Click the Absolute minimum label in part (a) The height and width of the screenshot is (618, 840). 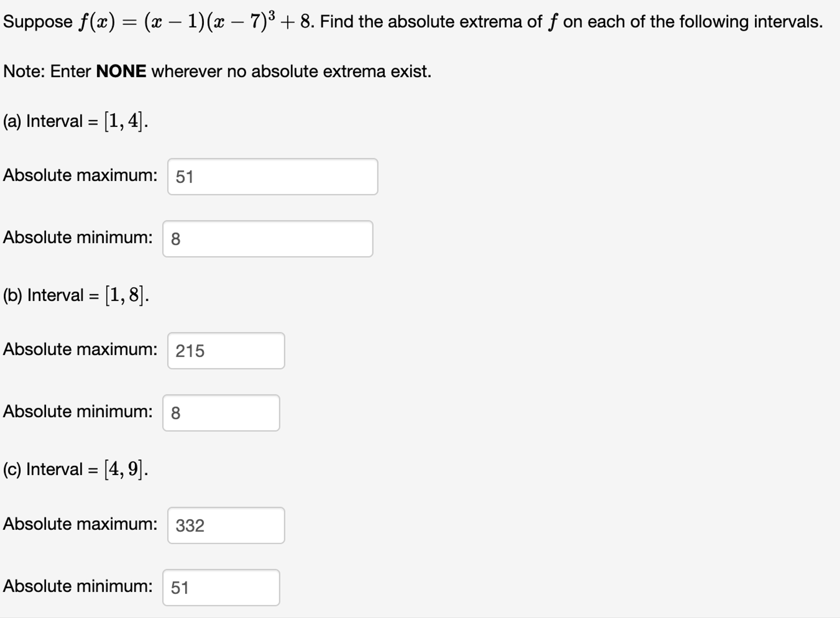[x=78, y=237]
